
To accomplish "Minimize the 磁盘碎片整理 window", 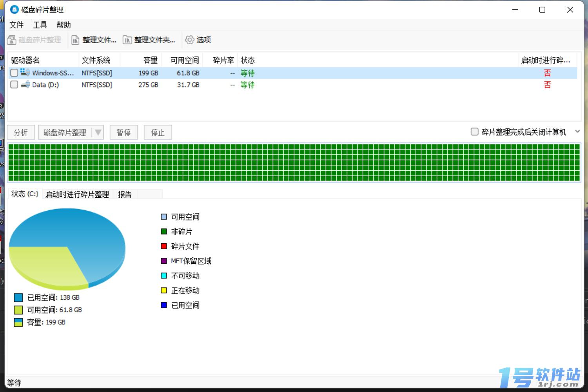I will (515, 9).
